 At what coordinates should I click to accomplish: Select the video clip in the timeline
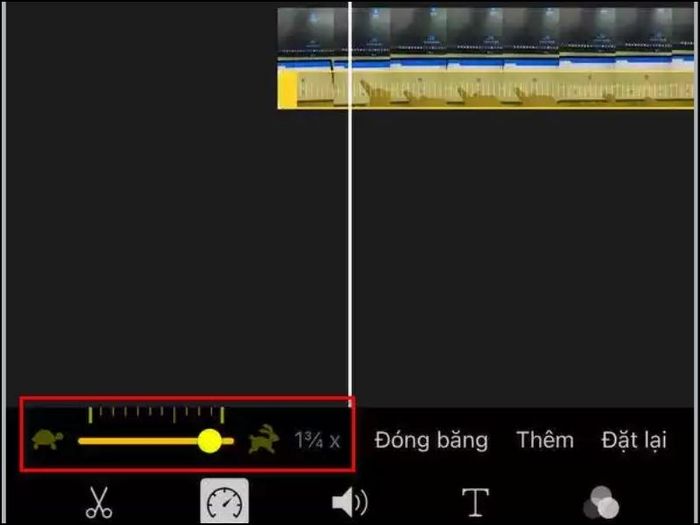[486, 58]
